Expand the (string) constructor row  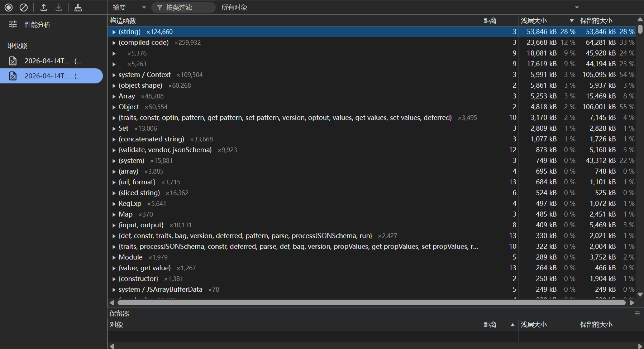pyautogui.click(x=114, y=32)
